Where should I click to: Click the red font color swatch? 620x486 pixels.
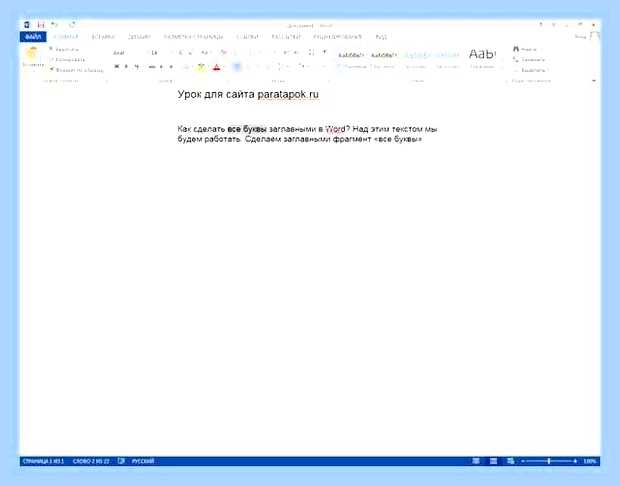pos(216,67)
